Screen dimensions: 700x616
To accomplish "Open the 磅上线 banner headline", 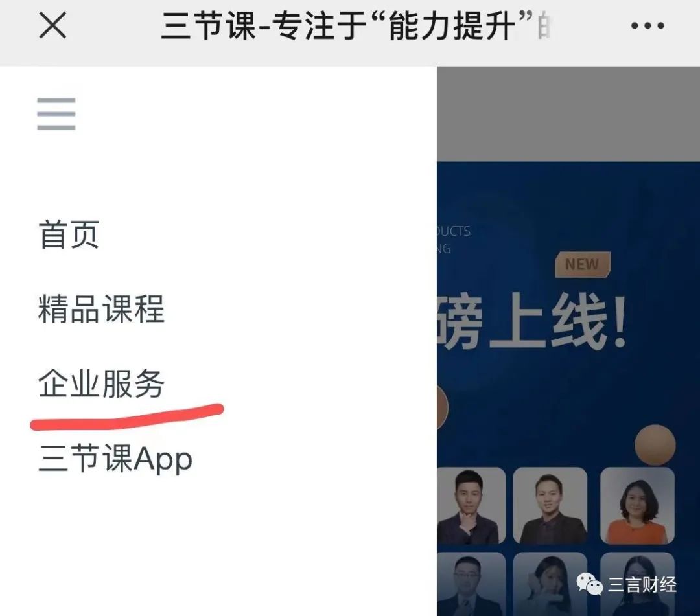I will coord(531,321).
